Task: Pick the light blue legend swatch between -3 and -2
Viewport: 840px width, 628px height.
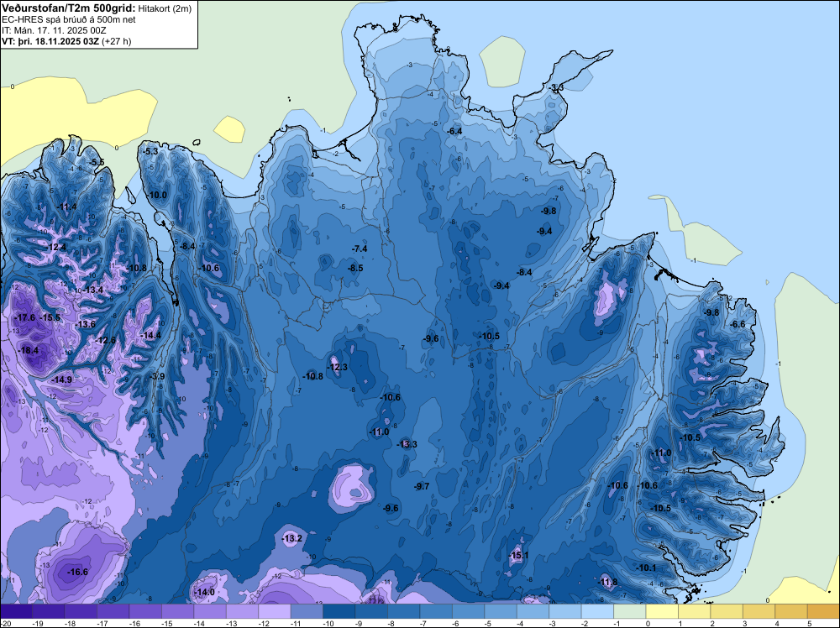Action: click(x=565, y=611)
